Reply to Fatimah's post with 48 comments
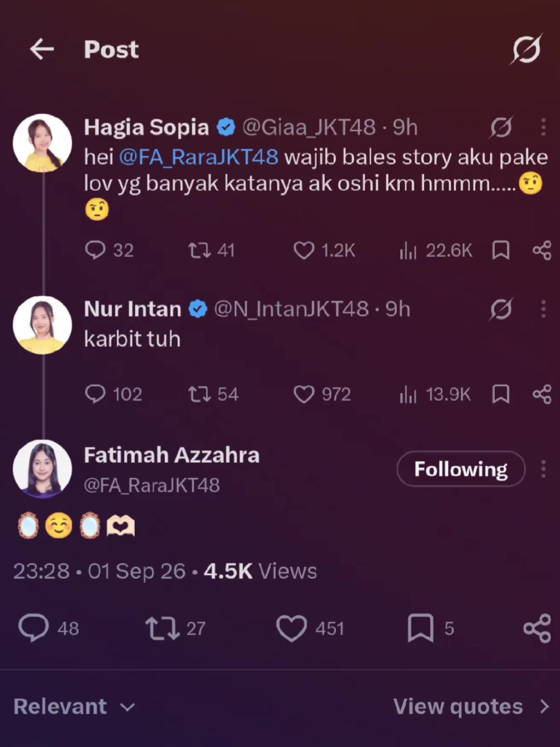 [x=48, y=628]
